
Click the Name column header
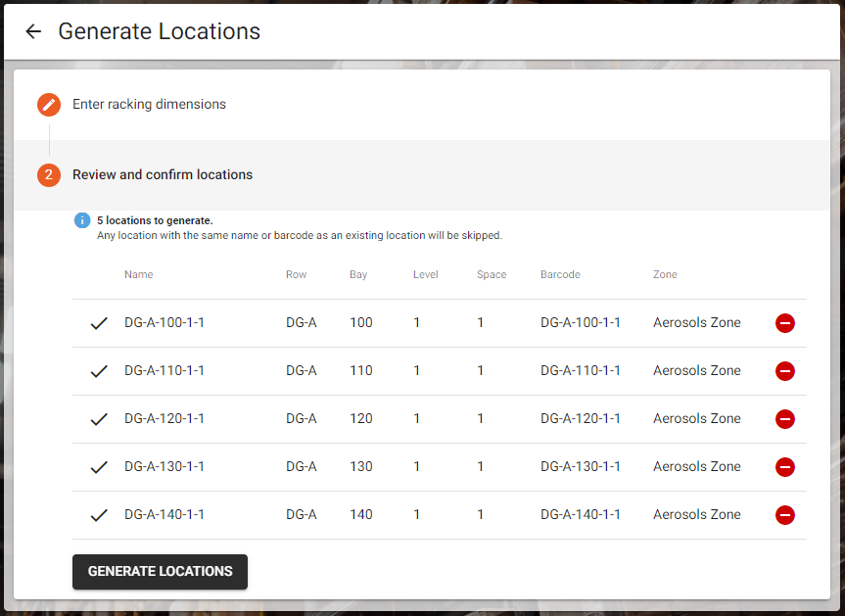coord(138,274)
